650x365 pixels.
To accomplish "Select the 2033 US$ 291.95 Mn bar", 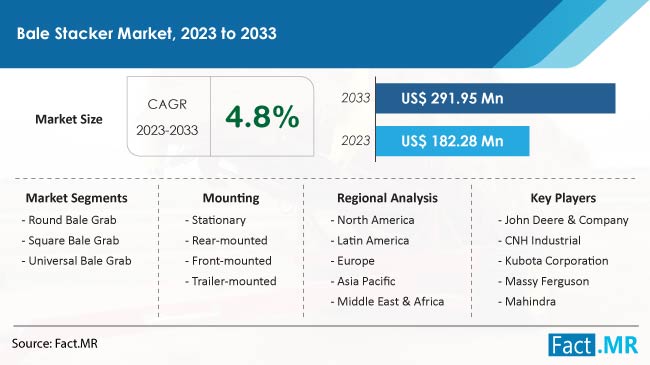I will pos(495,98).
